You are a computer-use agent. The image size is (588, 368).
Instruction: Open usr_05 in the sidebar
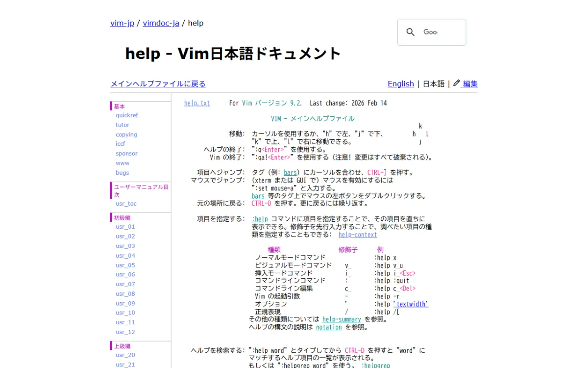tap(125, 265)
